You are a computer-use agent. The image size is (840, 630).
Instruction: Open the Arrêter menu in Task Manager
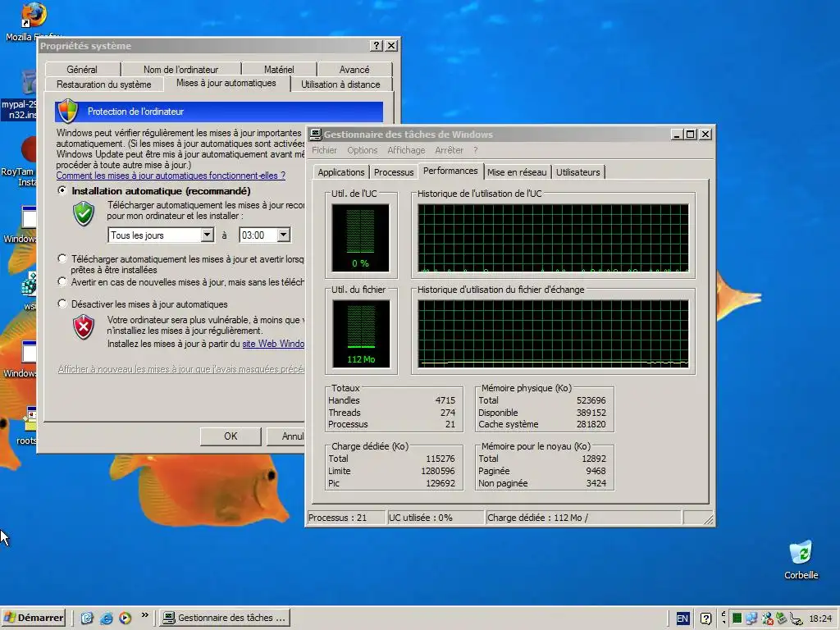click(x=449, y=150)
